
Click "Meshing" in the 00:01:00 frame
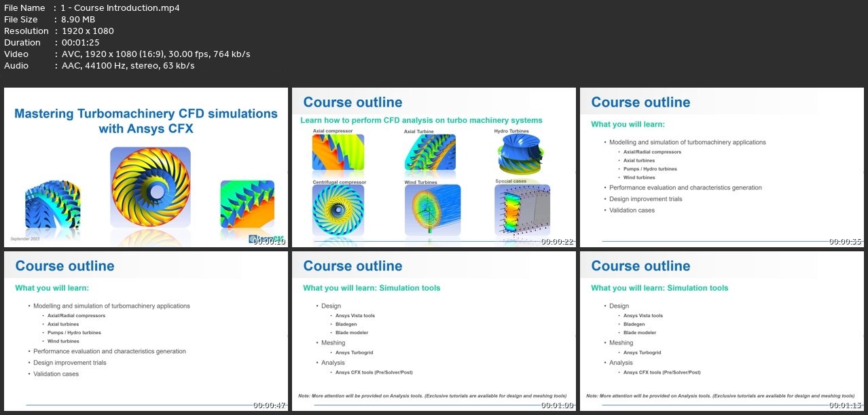tap(333, 343)
